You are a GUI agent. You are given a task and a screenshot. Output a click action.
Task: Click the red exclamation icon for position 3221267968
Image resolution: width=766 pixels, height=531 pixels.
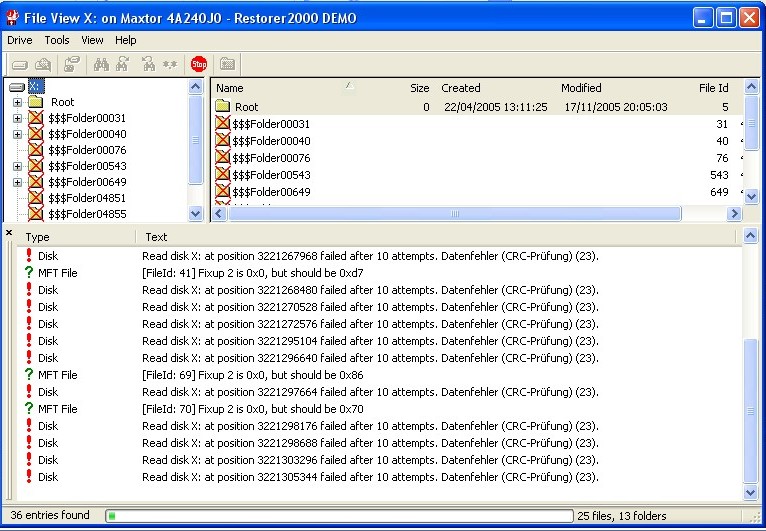[x=29, y=255]
